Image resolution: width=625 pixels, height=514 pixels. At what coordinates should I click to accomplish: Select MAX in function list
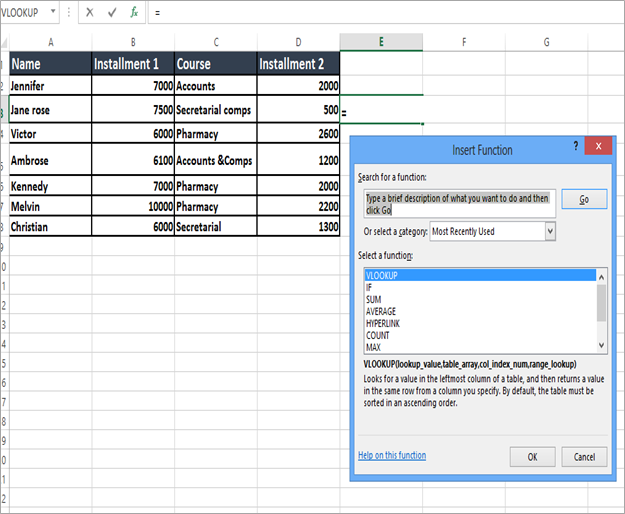480,347
